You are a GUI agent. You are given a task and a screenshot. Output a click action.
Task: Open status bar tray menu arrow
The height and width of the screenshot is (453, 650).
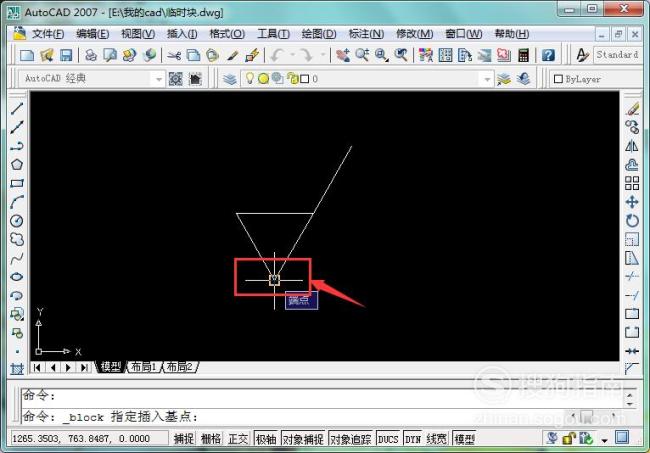pyautogui.click(x=604, y=440)
